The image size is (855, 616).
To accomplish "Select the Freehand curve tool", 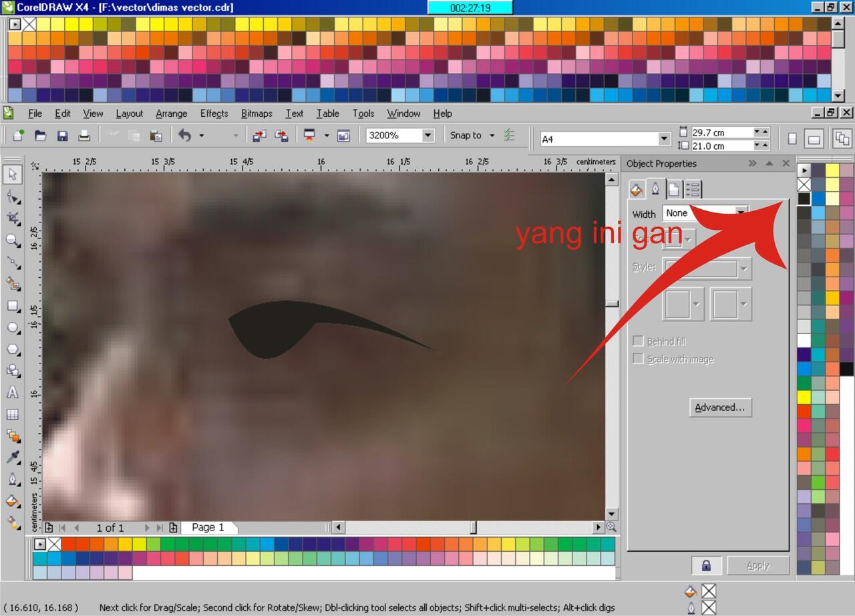I will click(13, 263).
